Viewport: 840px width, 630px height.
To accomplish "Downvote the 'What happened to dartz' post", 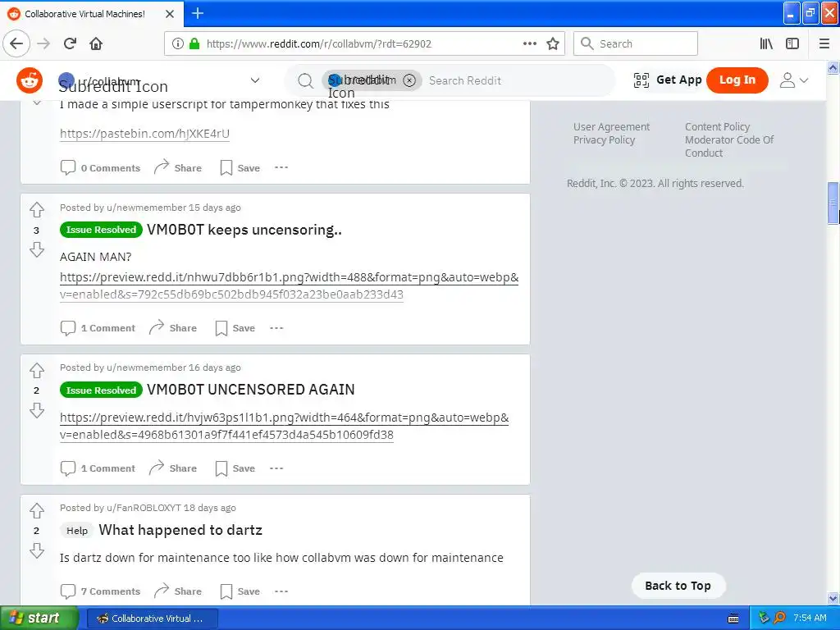I will click(x=36, y=550).
